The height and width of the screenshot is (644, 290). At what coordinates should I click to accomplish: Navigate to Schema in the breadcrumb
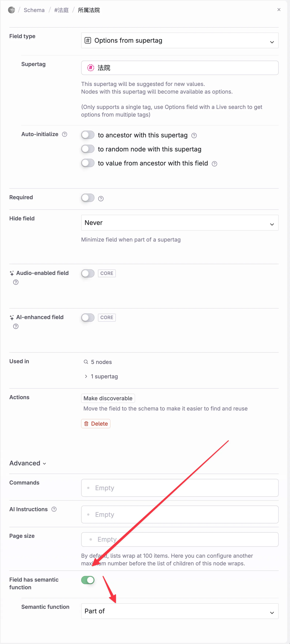[34, 10]
